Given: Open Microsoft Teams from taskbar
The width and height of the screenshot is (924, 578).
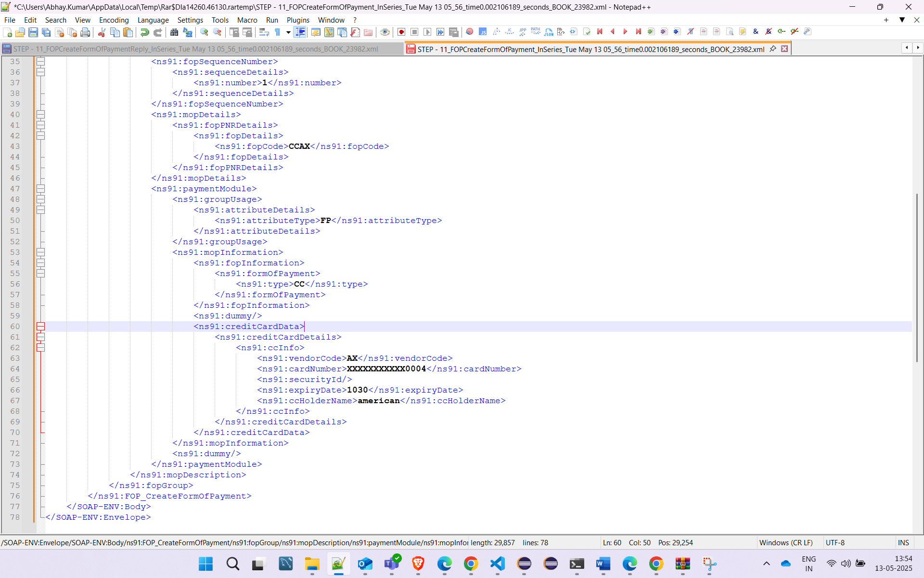Looking at the screenshot, I should coord(392,563).
